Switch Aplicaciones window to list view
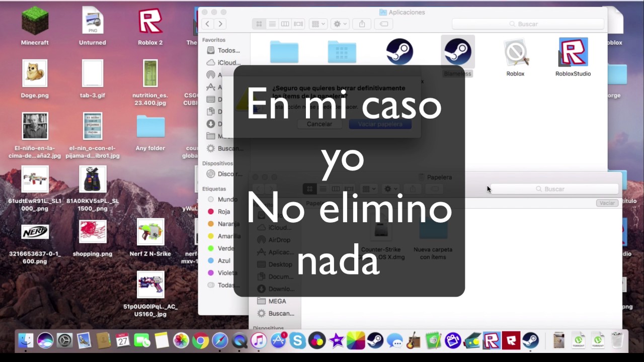The height and width of the screenshot is (362, 644). 272,24
